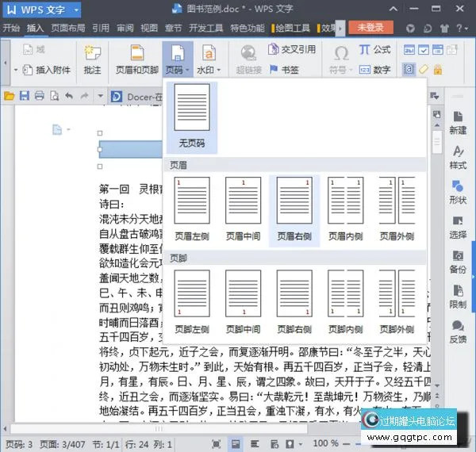Open the 页面布局 ribbon tab
The width and height of the screenshot is (476, 452).
(x=68, y=28)
